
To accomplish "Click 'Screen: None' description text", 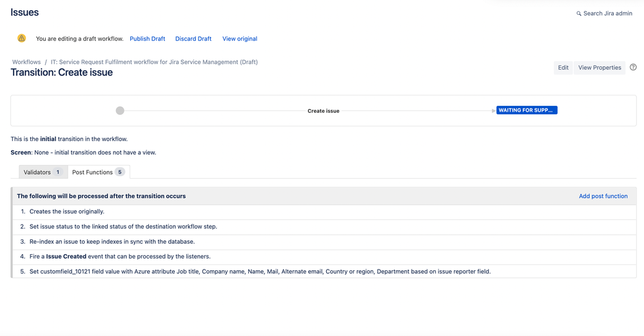I will click(x=83, y=152).
